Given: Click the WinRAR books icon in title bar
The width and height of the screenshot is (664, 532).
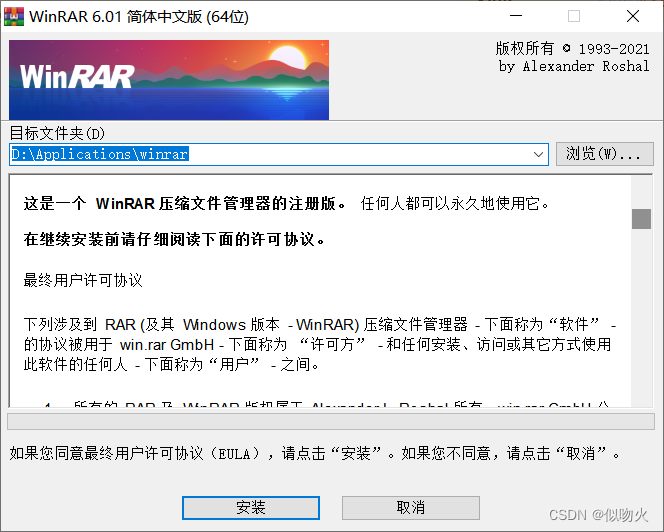Looking at the screenshot, I should click(x=14, y=17).
